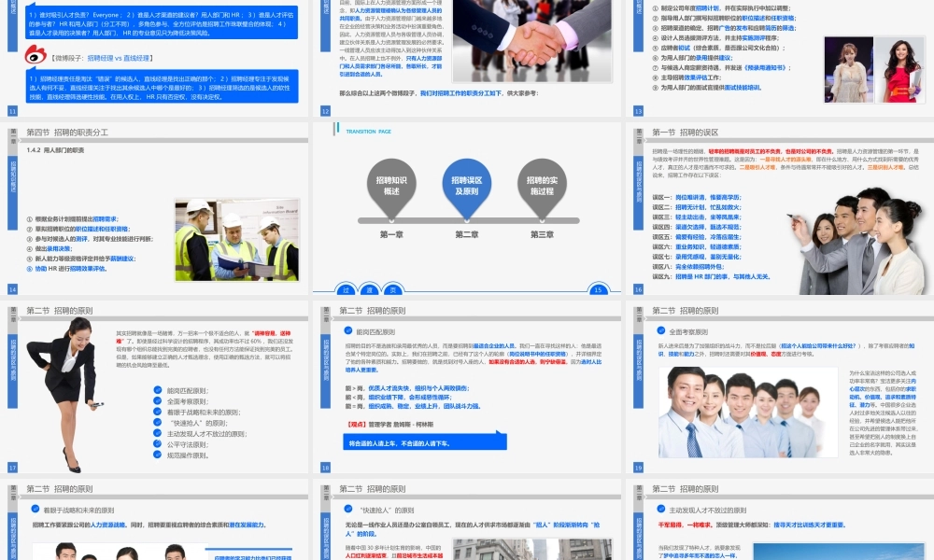Viewport: 934px width, 560px height.
Task: Click the line 误区二：招聘无计划，忙乱如救火
Action: (697, 207)
